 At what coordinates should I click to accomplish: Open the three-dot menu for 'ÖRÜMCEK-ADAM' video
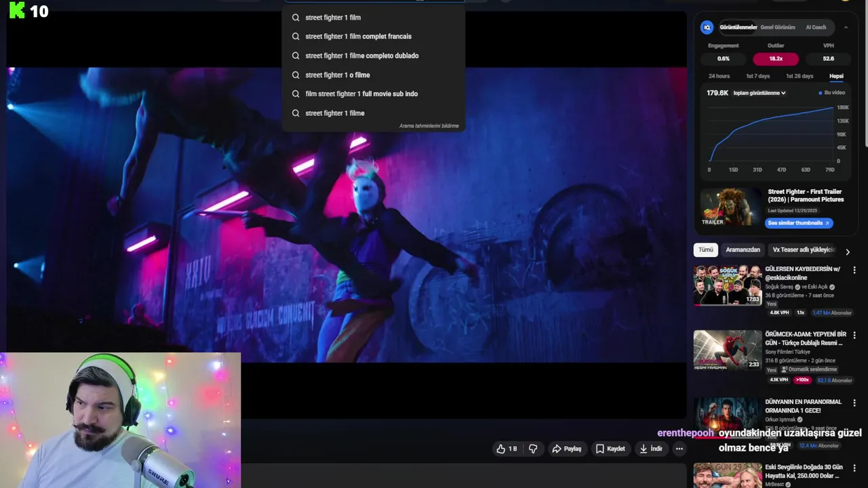[854, 335]
